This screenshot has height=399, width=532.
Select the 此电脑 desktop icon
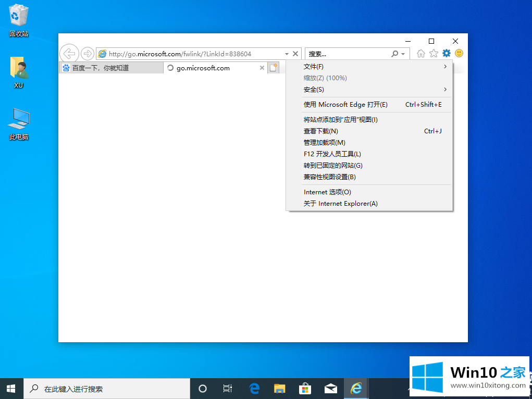pos(19,124)
